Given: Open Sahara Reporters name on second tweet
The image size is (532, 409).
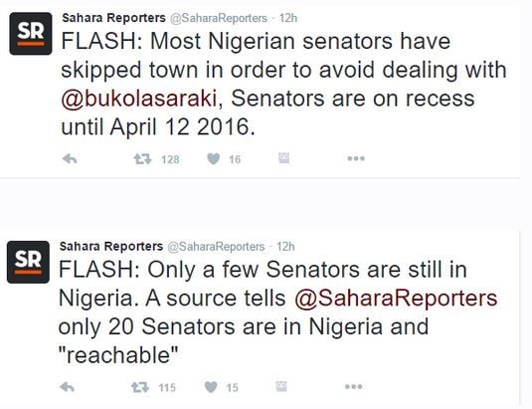Looking at the screenshot, I should pos(111,246).
